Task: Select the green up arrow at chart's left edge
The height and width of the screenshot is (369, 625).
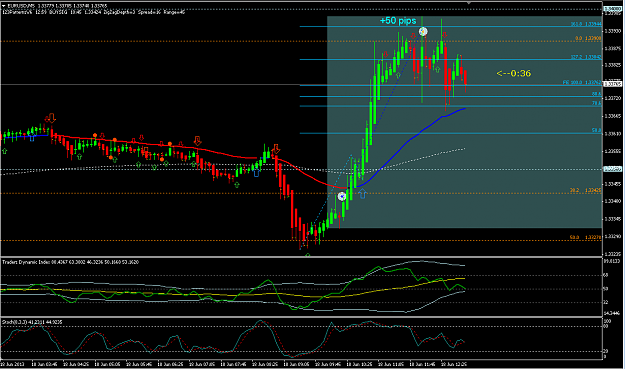Action: tap(4, 151)
